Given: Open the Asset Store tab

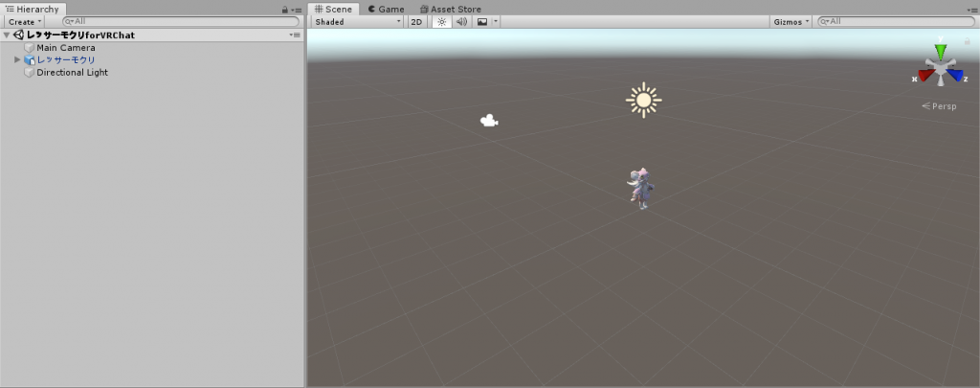Looking at the screenshot, I should [450, 9].
